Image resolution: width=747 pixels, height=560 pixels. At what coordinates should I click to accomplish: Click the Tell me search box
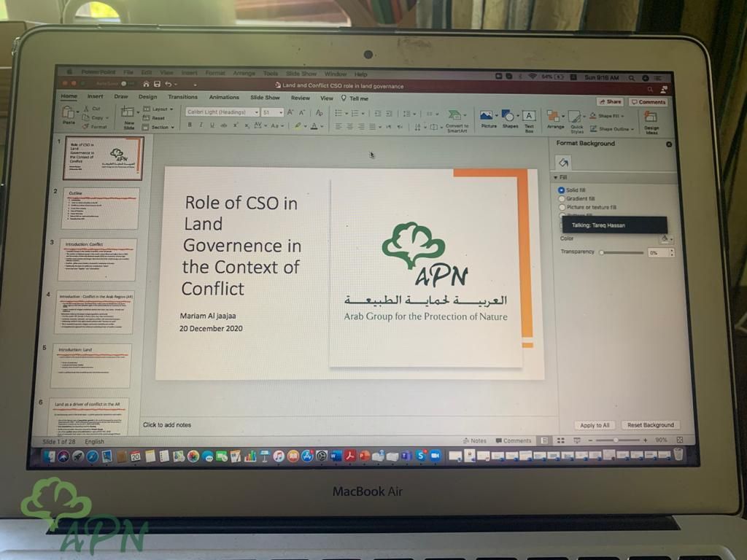(355, 98)
